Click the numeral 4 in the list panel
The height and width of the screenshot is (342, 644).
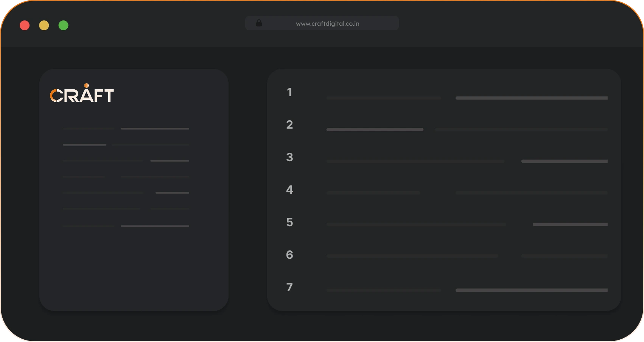click(x=289, y=190)
